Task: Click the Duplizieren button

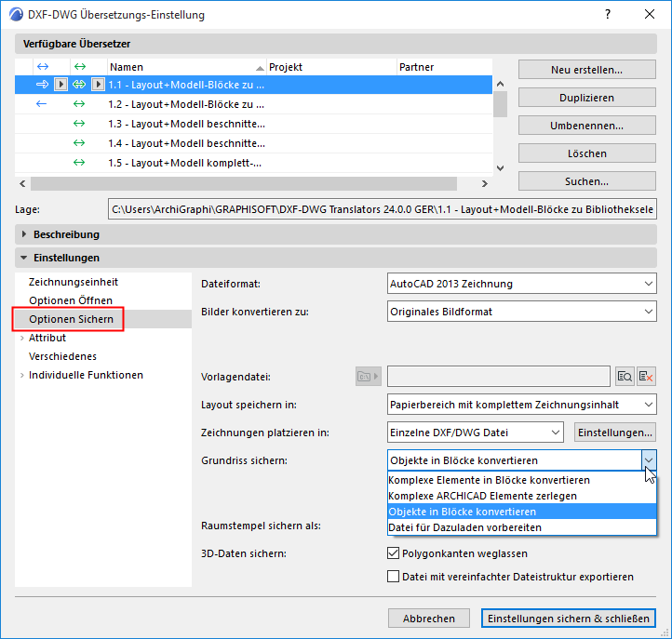Action: [x=586, y=98]
